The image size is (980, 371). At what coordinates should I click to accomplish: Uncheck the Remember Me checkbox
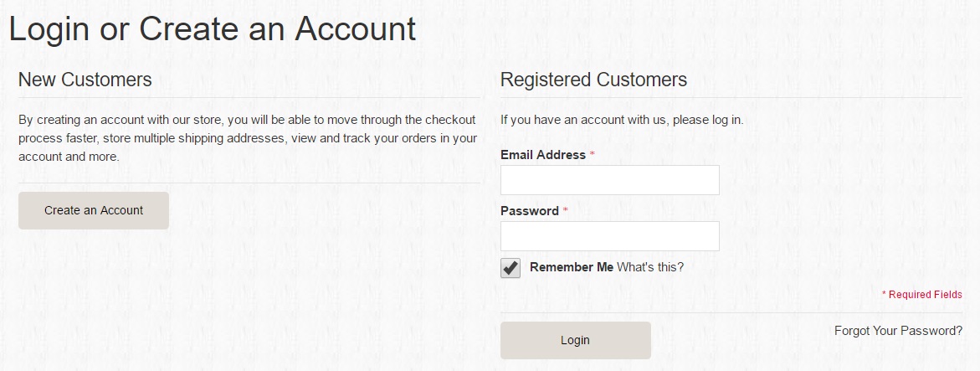pyautogui.click(x=510, y=268)
